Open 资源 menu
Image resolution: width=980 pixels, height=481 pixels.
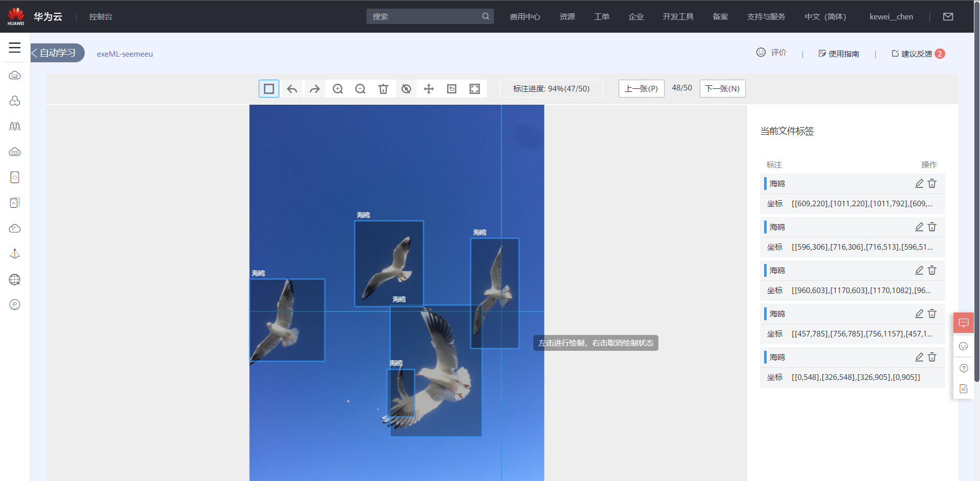tap(567, 16)
